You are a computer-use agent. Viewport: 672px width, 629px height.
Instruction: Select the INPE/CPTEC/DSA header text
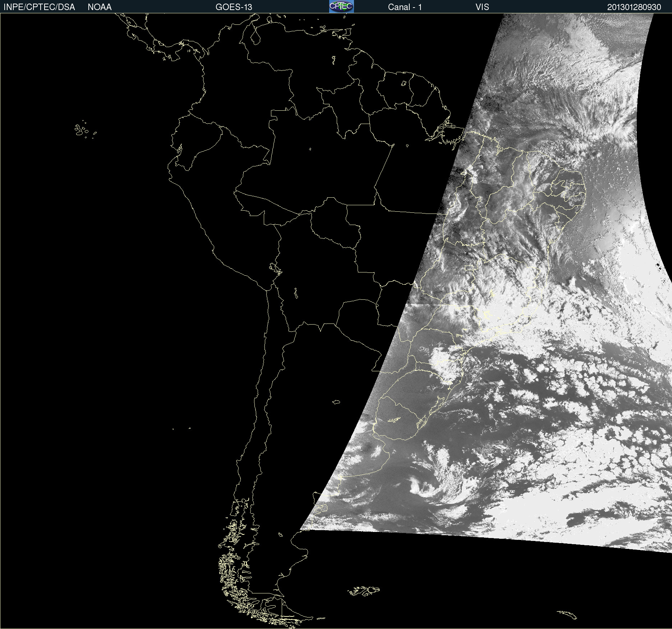39,7
